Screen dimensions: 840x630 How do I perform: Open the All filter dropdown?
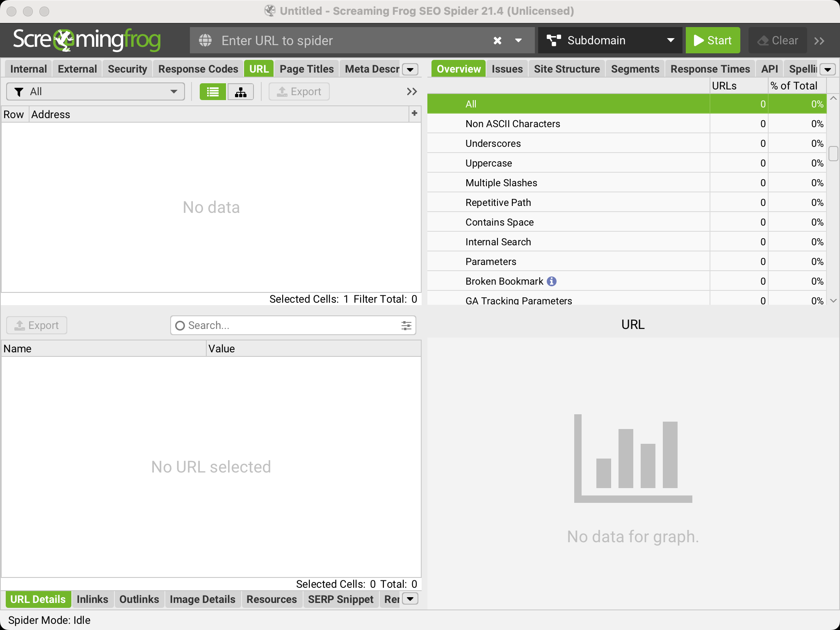pos(96,91)
